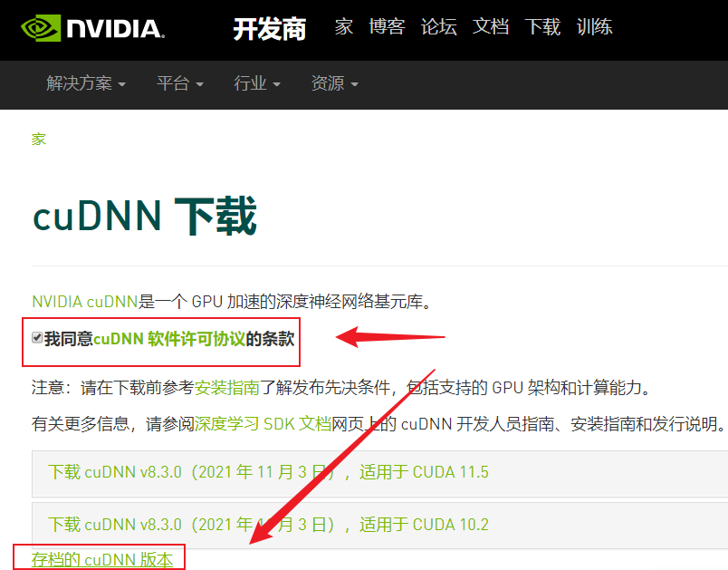Open the 平台 dropdown menu
The width and height of the screenshot is (728, 570).
179,83
